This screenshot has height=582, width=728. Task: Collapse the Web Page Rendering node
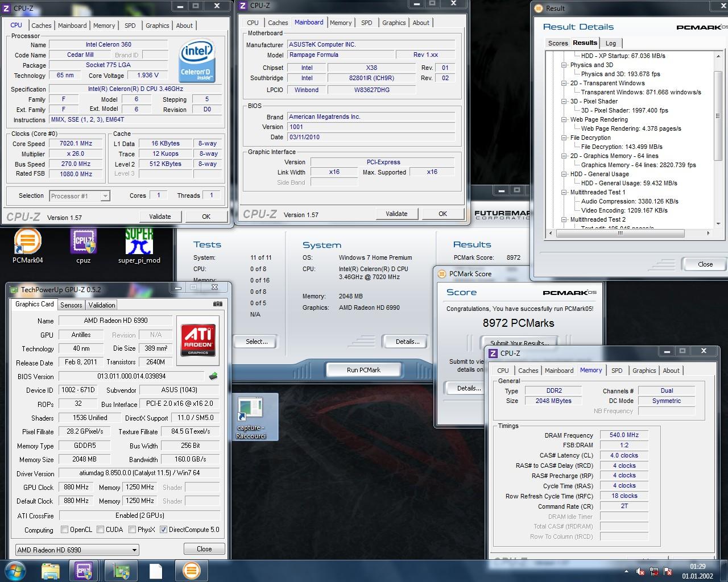tap(564, 119)
